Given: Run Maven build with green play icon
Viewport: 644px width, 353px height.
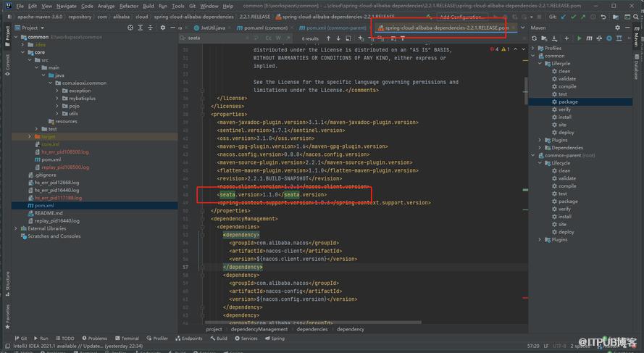Looking at the screenshot, I should click(x=579, y=38).
